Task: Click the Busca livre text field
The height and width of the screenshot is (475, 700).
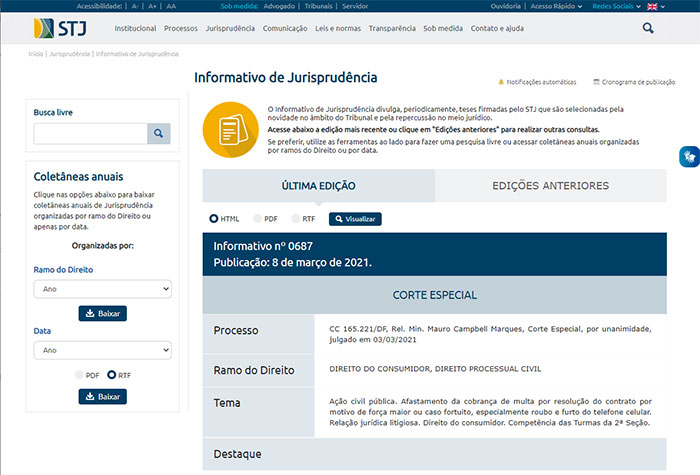Action: tap(90, 134)
